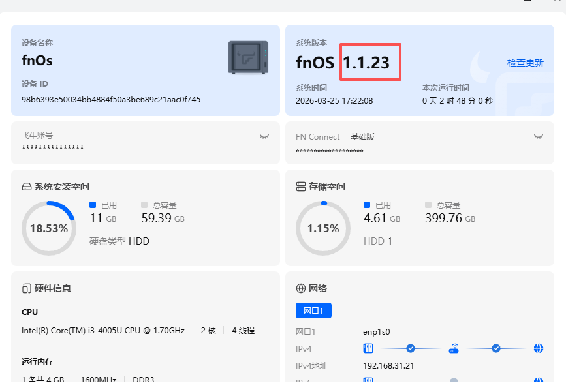Click the enp1s0 interface name
The image size is (566, 392).
[377, 332]
